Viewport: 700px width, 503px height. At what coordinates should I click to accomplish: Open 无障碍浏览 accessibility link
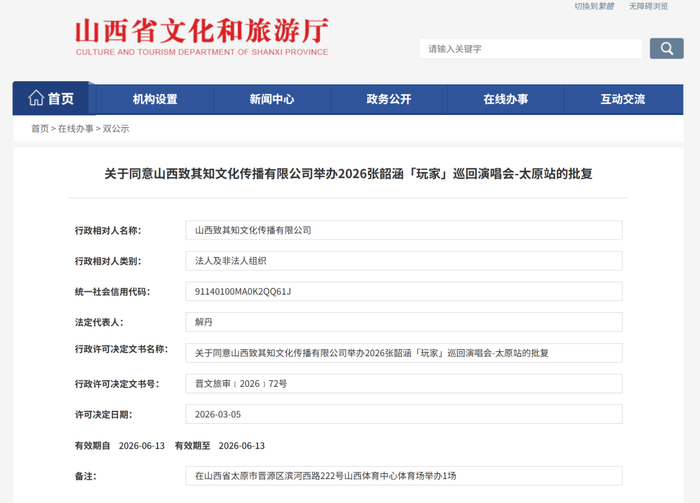coord(649,6)
